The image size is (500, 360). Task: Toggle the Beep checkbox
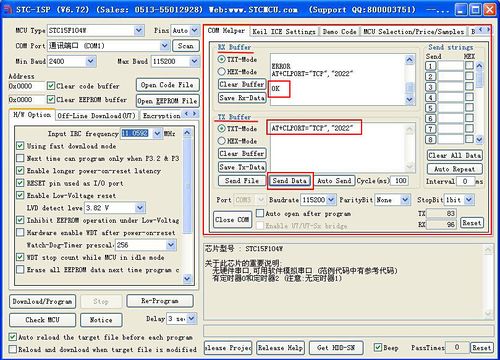click(378, 347)
